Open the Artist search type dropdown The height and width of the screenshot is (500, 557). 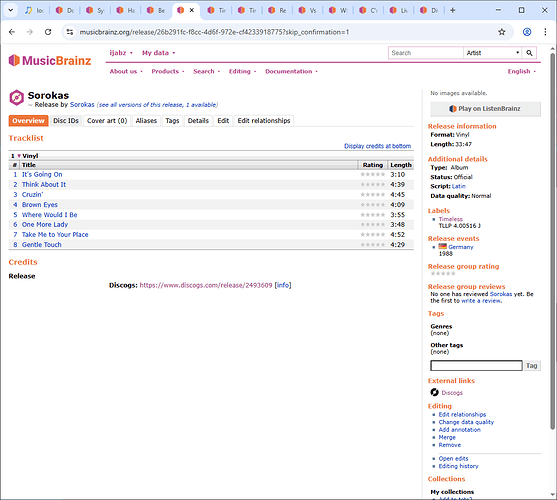point(493,53)
